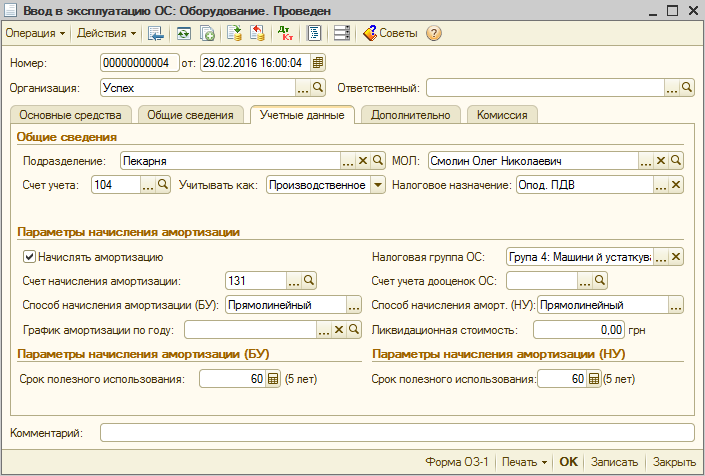Clear the МОЛ field with X
Screen dimensions: 705x476
click(x=660, y=161)
